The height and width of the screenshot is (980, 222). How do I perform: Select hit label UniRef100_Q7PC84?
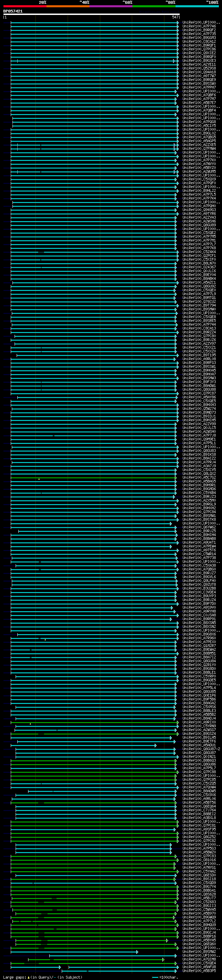point(199,512)
